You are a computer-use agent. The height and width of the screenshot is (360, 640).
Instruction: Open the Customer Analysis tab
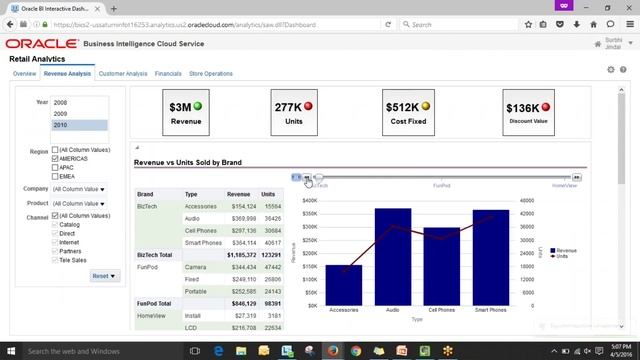(x=123, y=73)
